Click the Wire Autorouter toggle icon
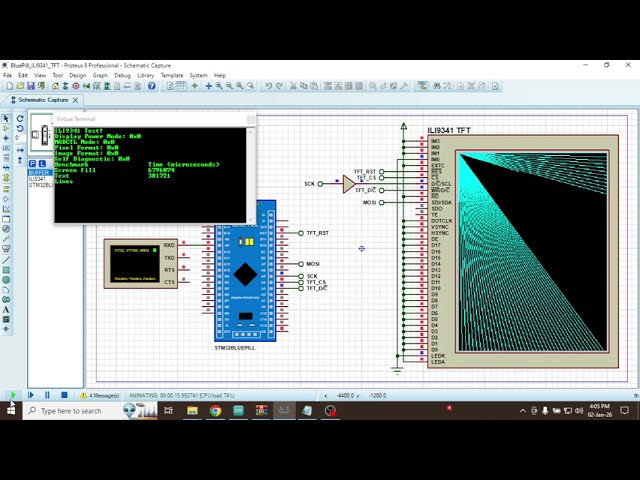This screenshot has width=640, height=480. [x=422, y=86]
